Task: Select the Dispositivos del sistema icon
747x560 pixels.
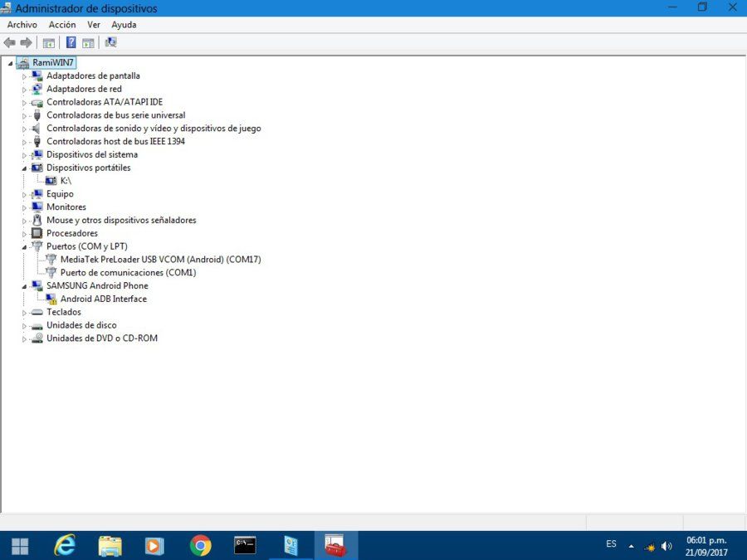Action: 37,154
